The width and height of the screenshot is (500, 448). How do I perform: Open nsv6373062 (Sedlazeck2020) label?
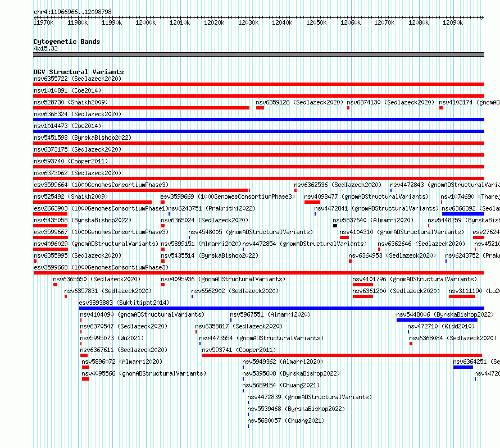78,173
